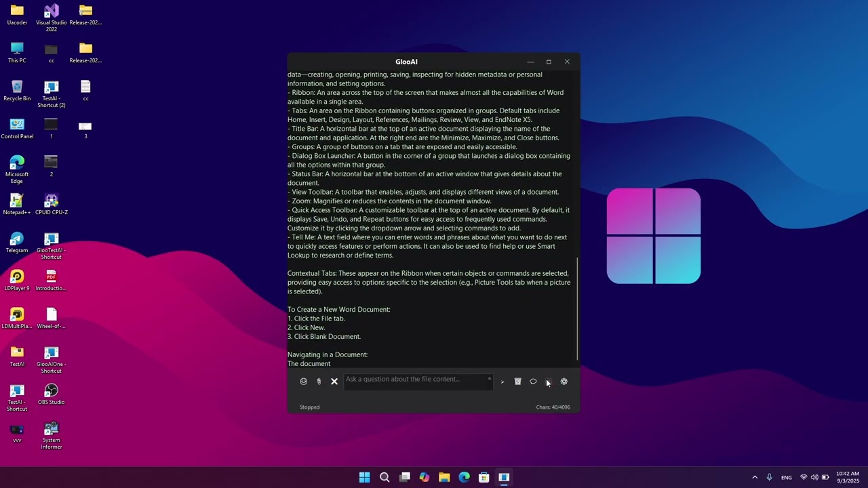Image resolution: width=868 pixels, height=488 pixels.
Task: Click the '1. Click the File tab.' line
Action: [x=316, y=319]
